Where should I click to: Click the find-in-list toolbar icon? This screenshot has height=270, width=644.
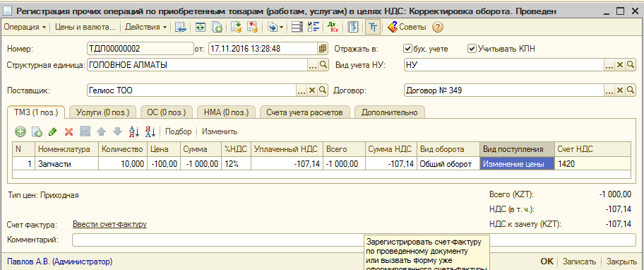(180, 28)
